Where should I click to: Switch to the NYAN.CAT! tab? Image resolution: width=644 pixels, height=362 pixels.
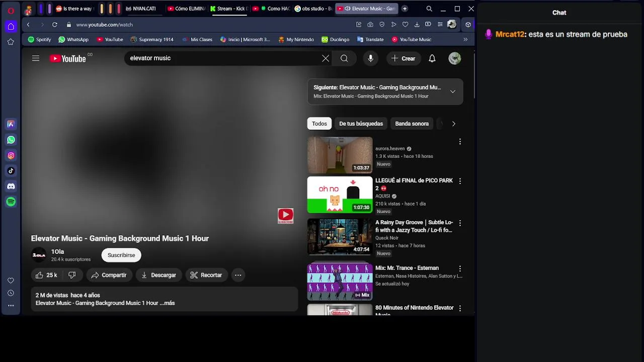click(141, 9)
